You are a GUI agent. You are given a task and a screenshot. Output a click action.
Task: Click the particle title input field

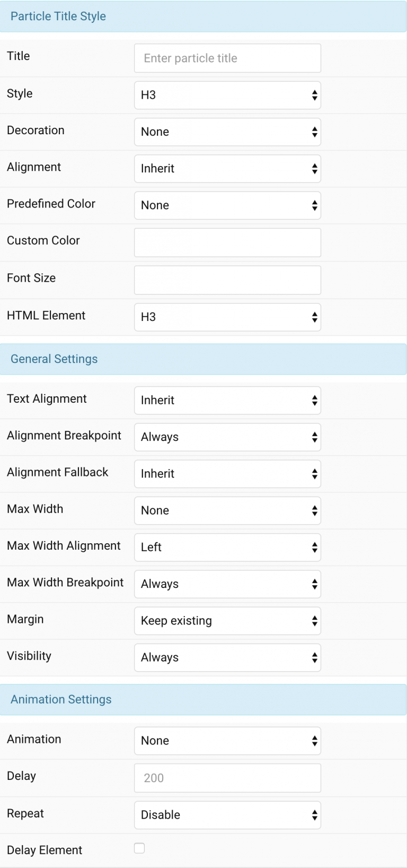pos(227,58)
